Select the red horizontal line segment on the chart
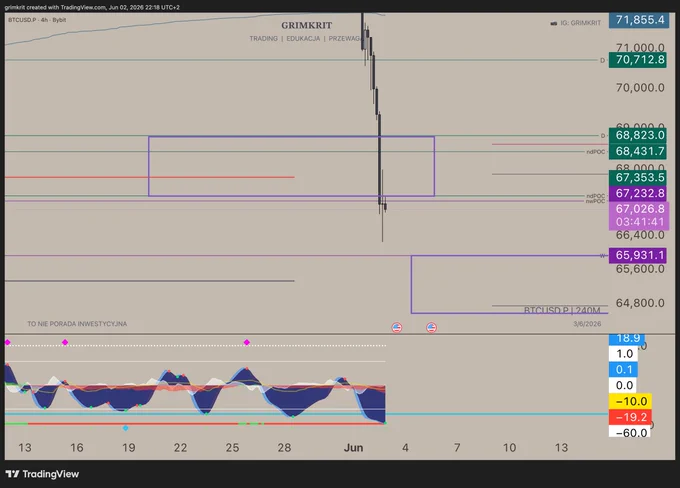Screen dimensions: 680x488 (150, 177)
